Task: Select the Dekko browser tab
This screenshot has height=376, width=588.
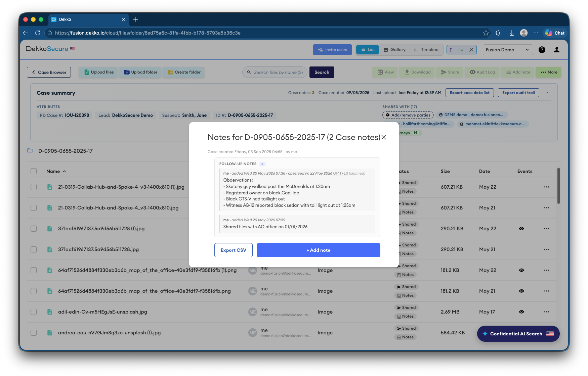Action: (89, 19)
